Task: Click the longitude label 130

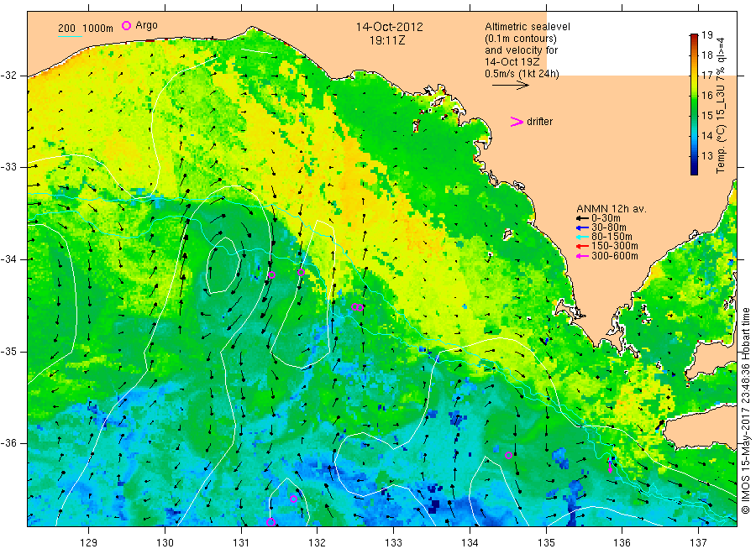Action: pos(165,543)
